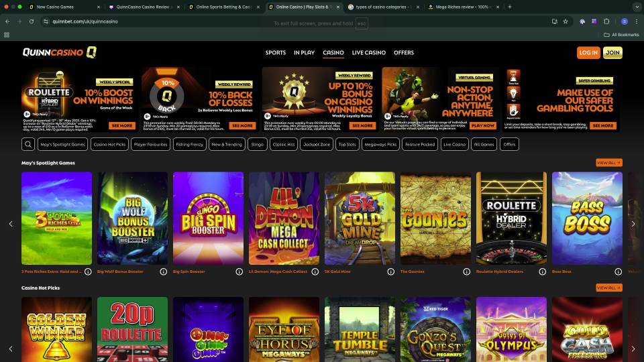Click See More on Roulette 10% boost banner
The height and width of the screenshot is (362, 644).
point(122,125)
